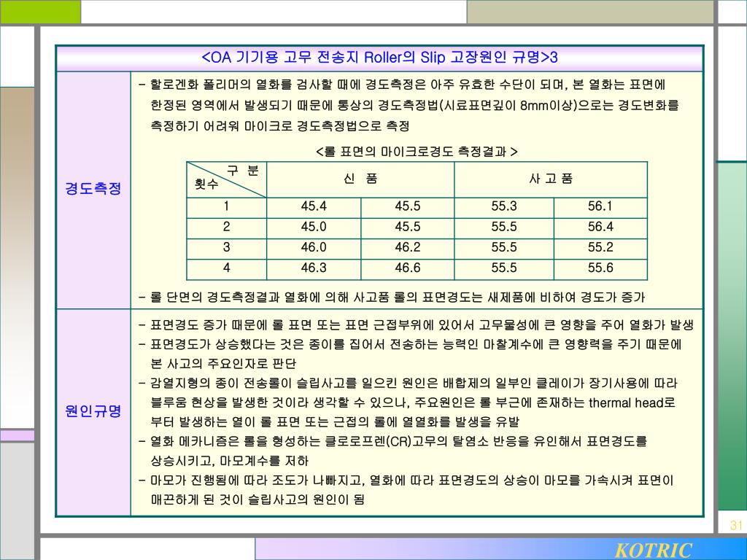Click row number 2 in 횟수 column
The image size is (747, 560).
(226, 227)
